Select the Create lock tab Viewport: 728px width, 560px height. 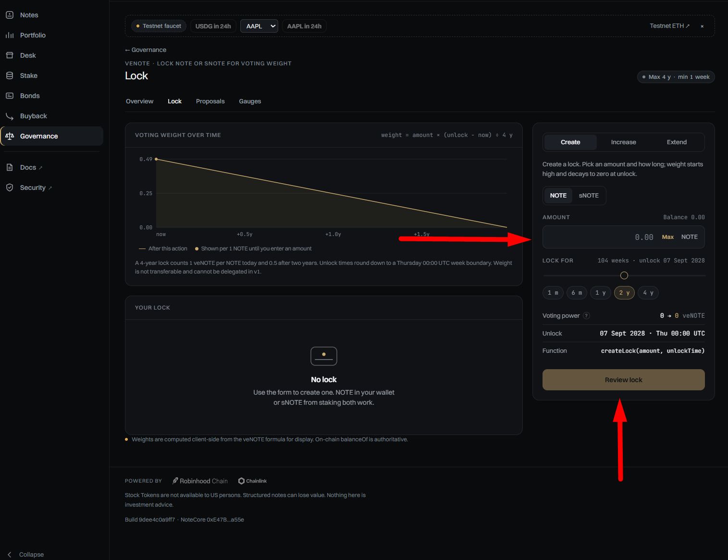click(570, 142)
